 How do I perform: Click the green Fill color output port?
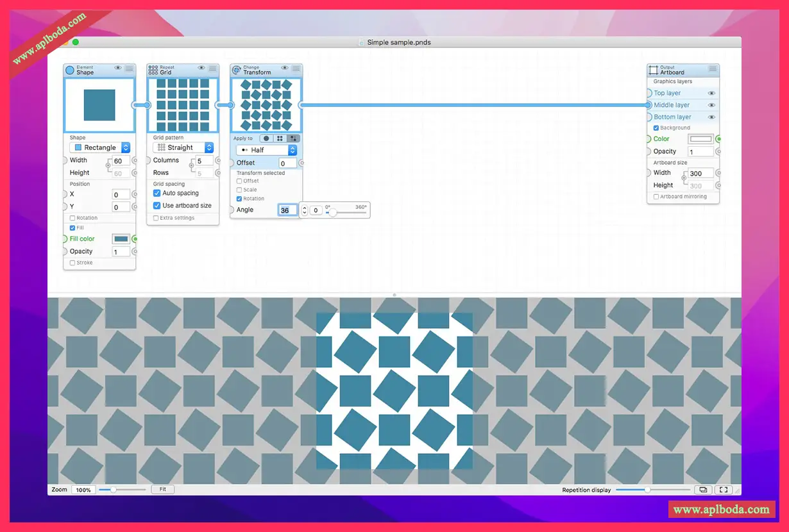click(135, 239)
